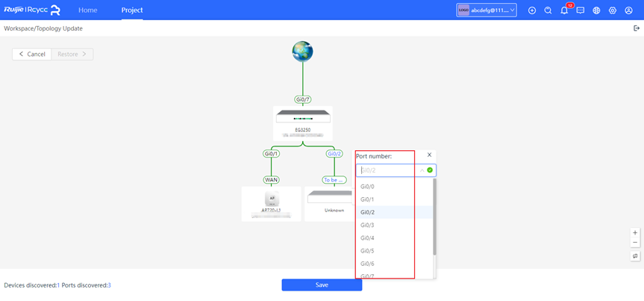644x301 pixels.
Task: Collapse the port number dropdown arrow
Action: [422, 170]
